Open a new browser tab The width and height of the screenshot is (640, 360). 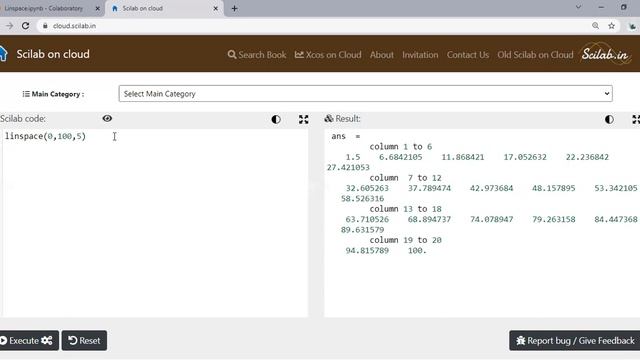point(234,8)
